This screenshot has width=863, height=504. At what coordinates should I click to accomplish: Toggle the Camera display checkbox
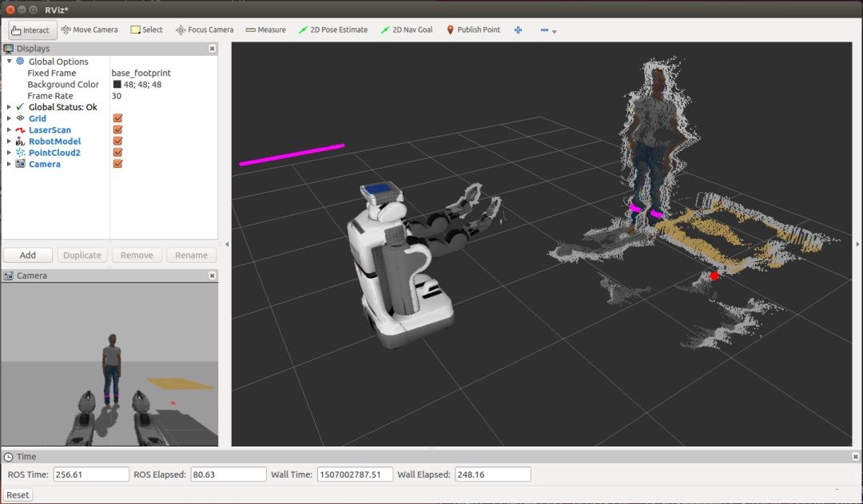click(x=117, y=164)
